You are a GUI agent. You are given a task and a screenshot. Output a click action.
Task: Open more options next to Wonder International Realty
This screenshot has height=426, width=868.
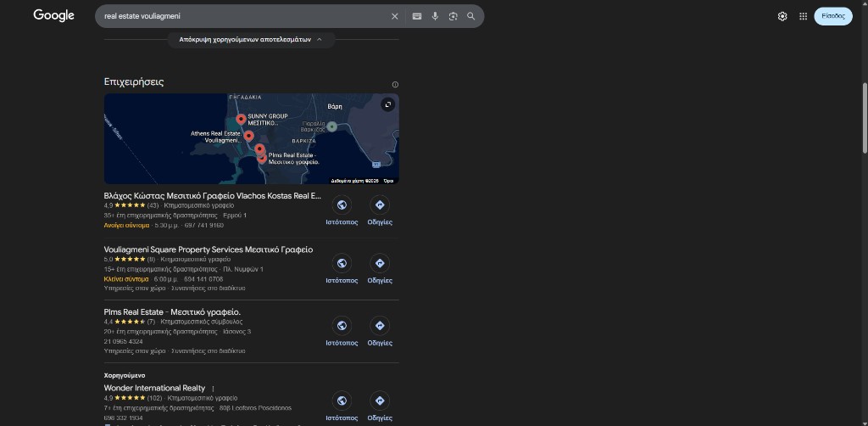[213, 389]
